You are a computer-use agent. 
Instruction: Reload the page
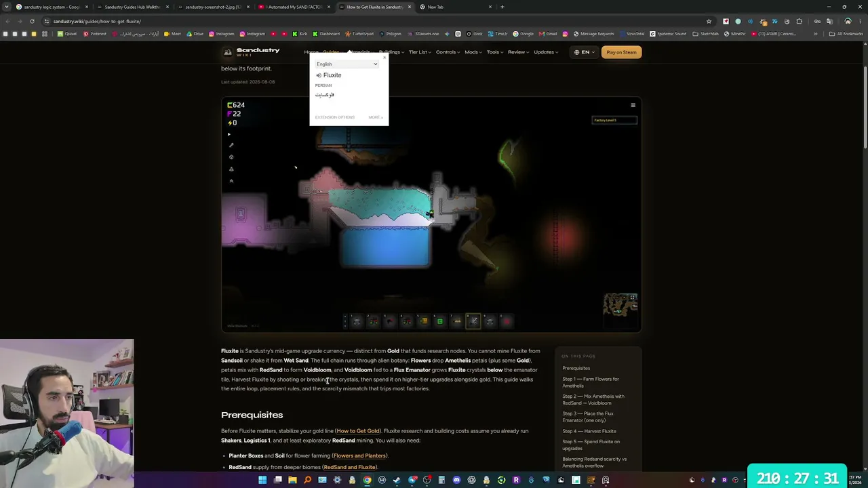pyautogui.click(x=32, y=21)
